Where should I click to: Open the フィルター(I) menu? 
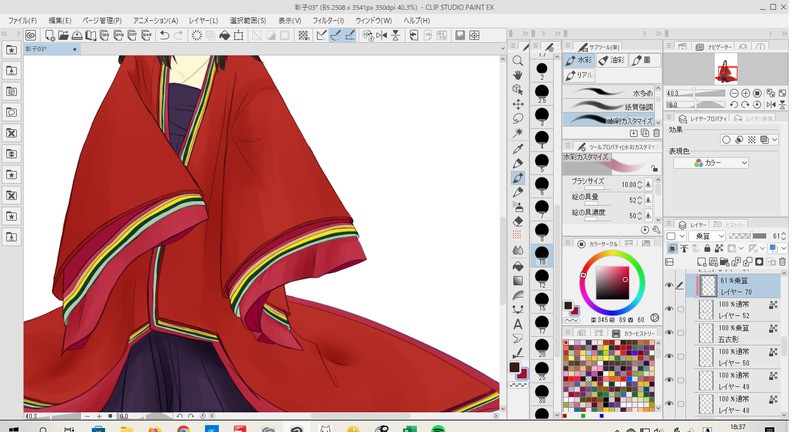click(x=330, y=20)
